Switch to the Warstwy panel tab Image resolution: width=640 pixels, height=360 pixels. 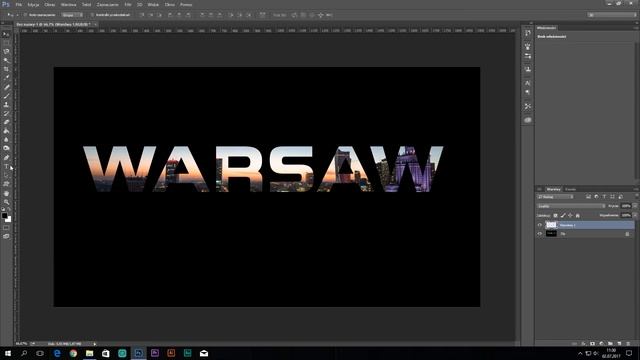pyautogui.click(x=553, y=189)
